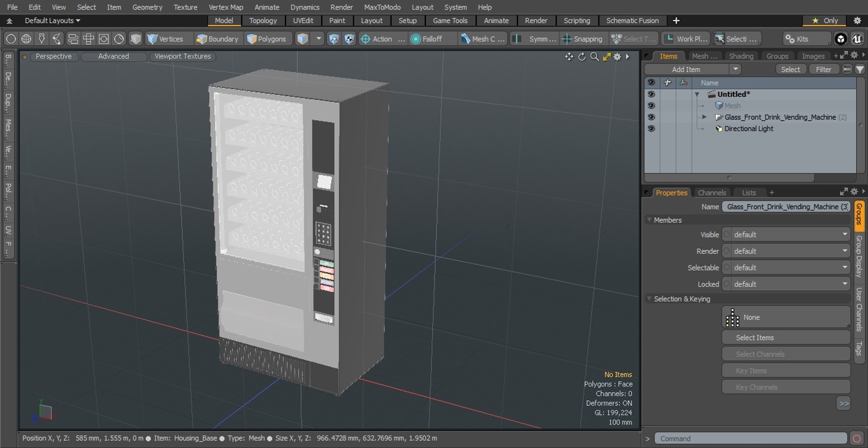This screenshot has height=448, width=868.
Task: Expand Glass_Front_Drink_Vending_Machine group
Action: coord(704,117)
